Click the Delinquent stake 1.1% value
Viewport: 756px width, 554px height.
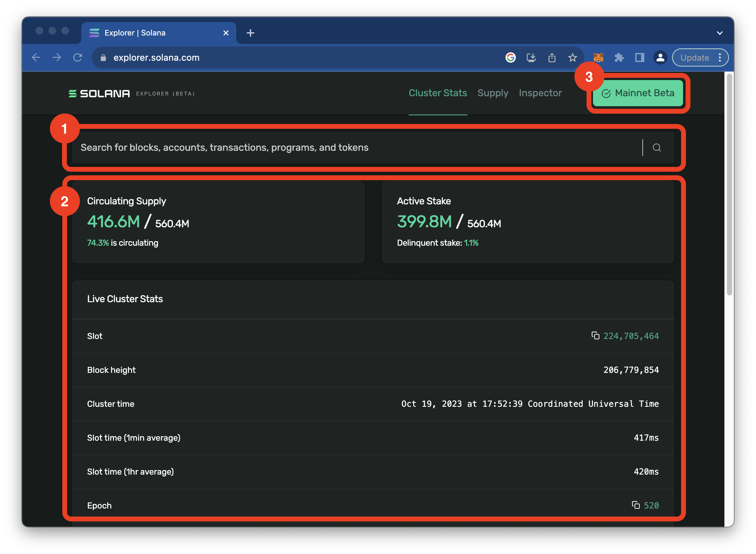[471, 243]
